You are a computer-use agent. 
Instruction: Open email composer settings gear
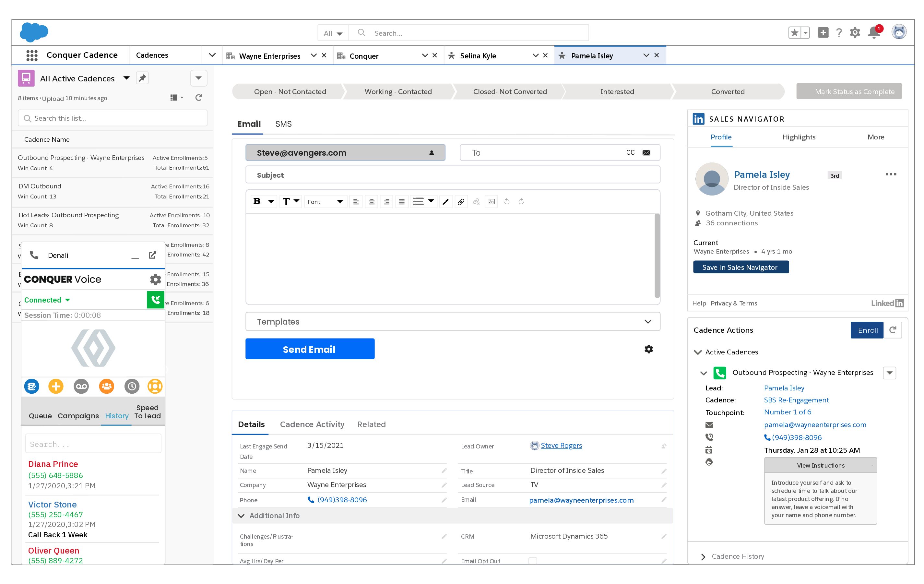pos(648,349)
